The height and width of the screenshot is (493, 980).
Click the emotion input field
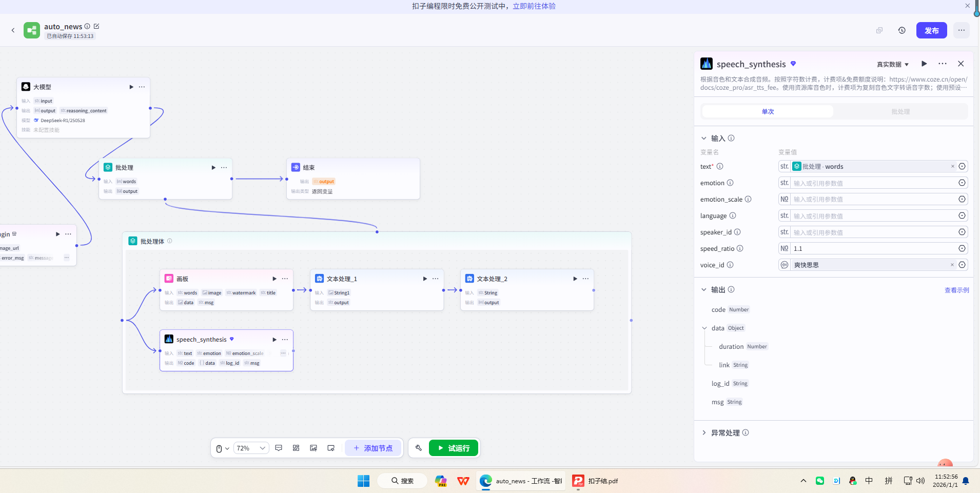pyautogui.click(x=873, y=183)
